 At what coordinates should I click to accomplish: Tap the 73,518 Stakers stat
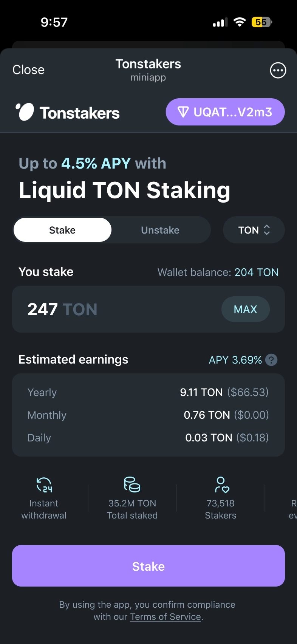pyautogui.click(x=221, y=509)
